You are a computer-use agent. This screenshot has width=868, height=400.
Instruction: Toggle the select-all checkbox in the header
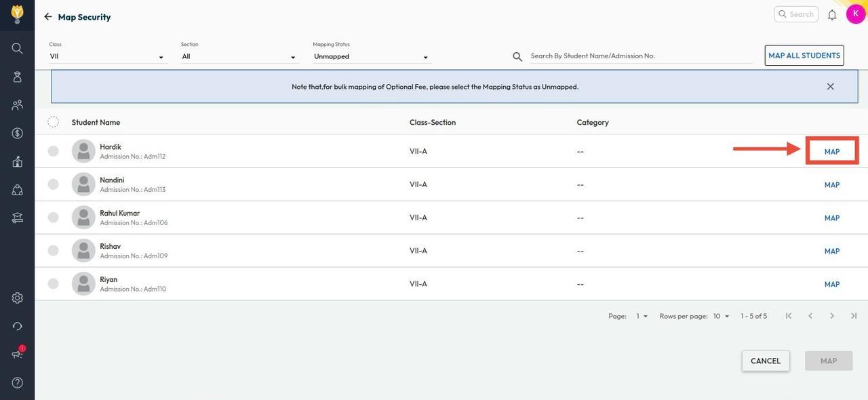click(x=53, y=122)
